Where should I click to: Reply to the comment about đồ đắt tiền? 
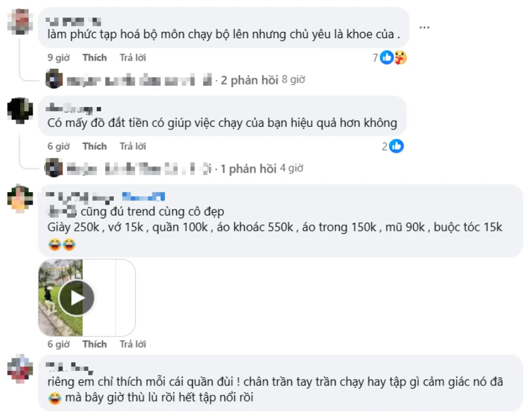133,146
